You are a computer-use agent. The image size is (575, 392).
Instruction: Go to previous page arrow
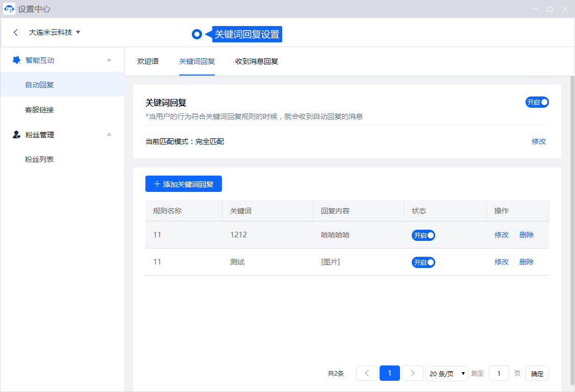366,373
